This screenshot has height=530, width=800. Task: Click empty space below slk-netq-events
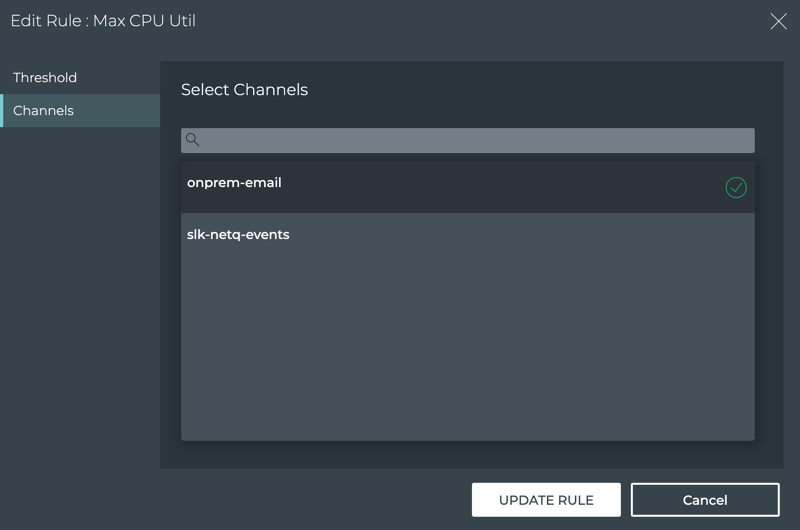tap(467, 350)
